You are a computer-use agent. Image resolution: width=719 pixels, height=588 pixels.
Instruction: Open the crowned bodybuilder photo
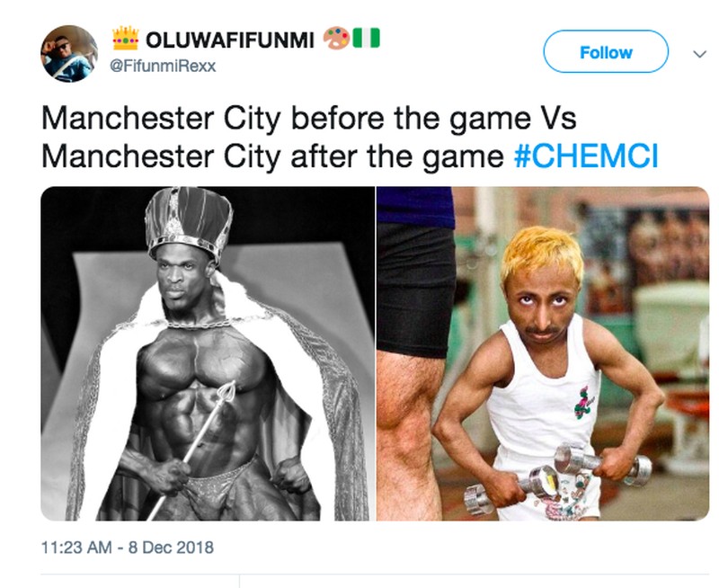[x=208, y=353]
